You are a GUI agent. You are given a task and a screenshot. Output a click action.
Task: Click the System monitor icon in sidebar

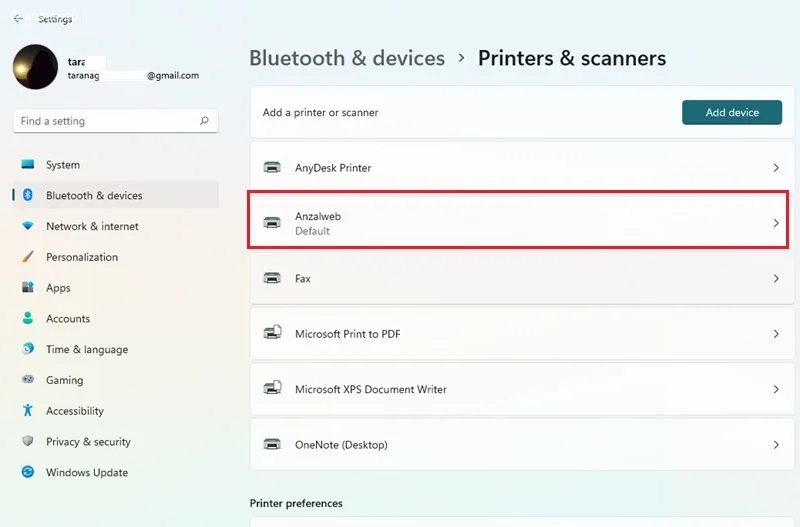tap(28, 164)
